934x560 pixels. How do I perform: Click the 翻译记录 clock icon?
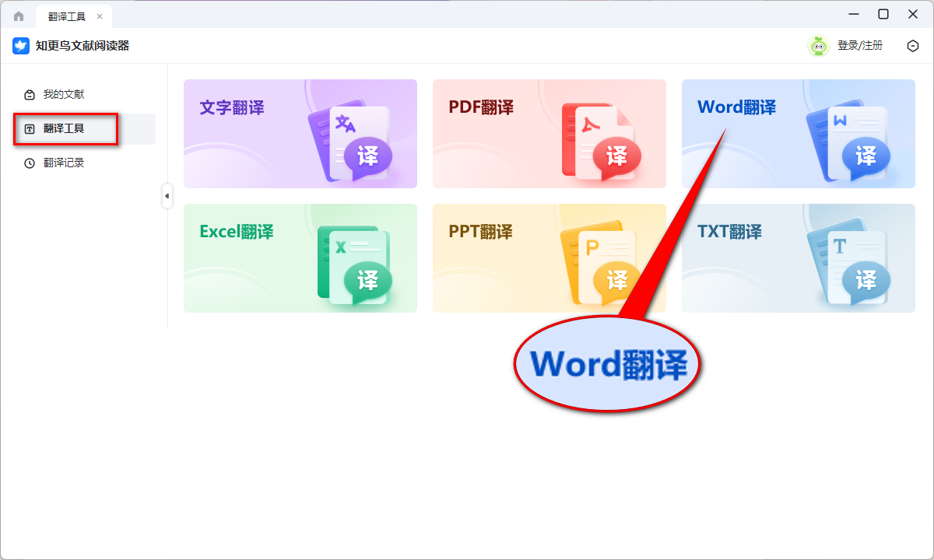pos(30,163)
